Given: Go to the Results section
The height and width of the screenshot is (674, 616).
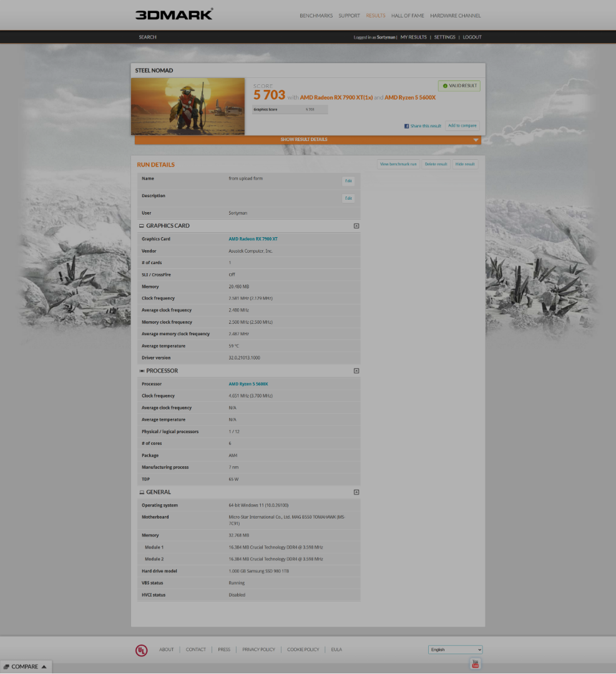Looking at the screenshot, I should (x=376, y=16).
